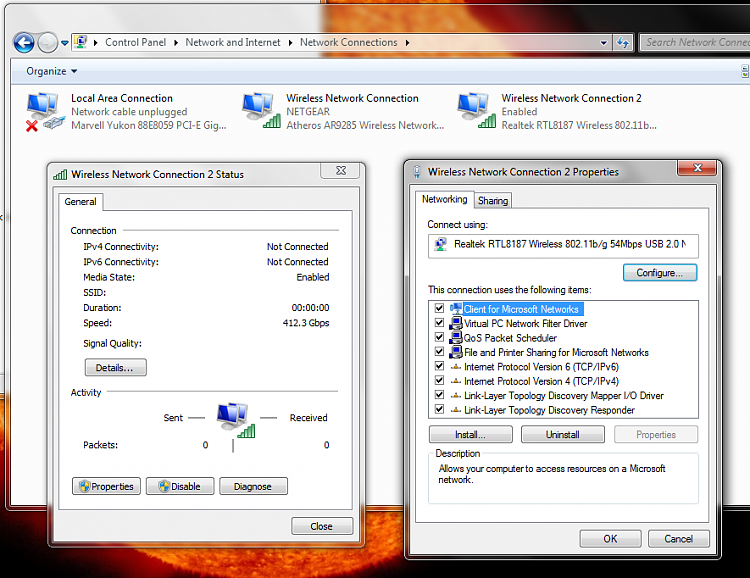Viewport: 750px width, 578px height.
Task: Select the Local Area Connection adapter icon
Action: tap(45, 112)
